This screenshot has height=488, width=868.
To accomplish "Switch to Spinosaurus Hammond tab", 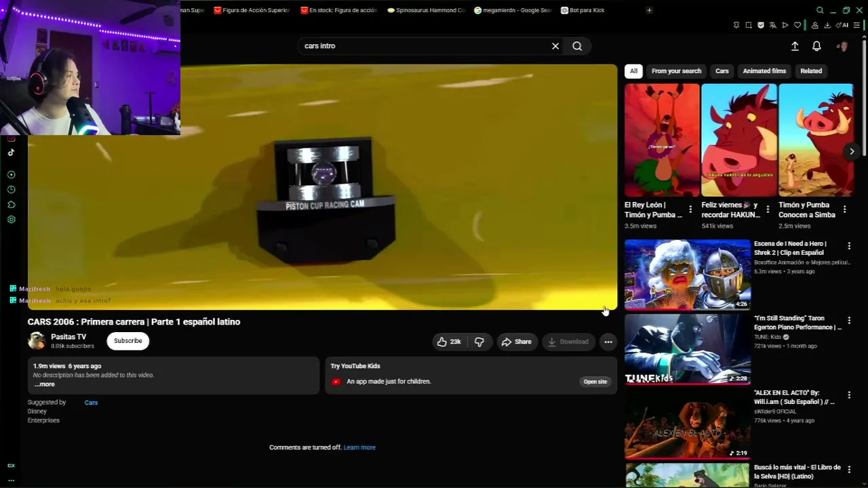I will [x=425, y=10].
